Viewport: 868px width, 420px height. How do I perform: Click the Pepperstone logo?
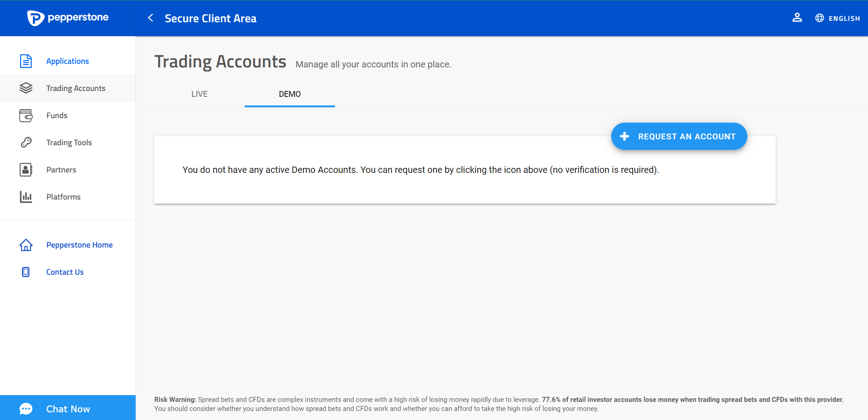click(68, 18)
